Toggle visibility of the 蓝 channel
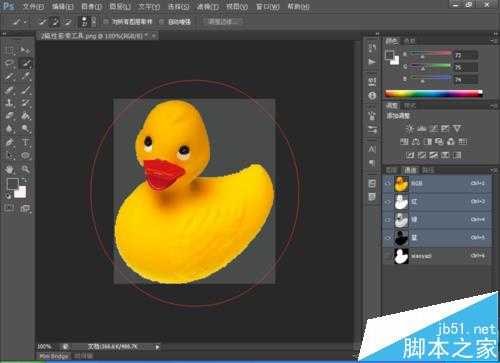 (388, 238)
